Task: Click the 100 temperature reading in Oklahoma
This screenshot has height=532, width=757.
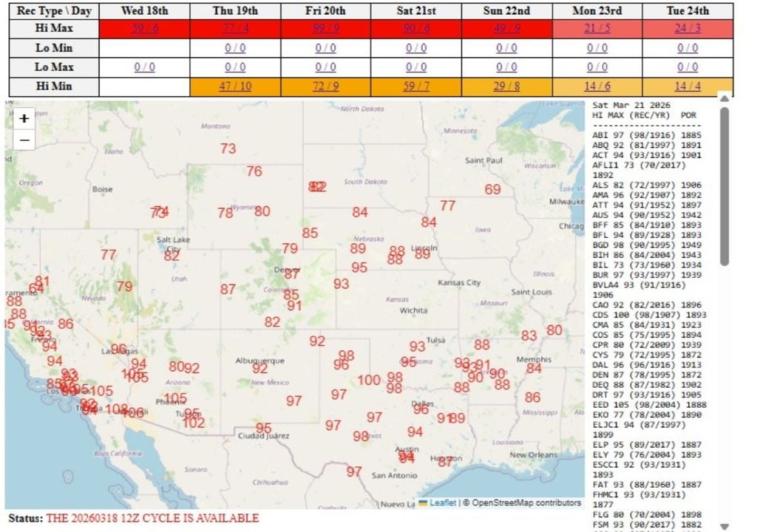Action: tap(370, 380)
